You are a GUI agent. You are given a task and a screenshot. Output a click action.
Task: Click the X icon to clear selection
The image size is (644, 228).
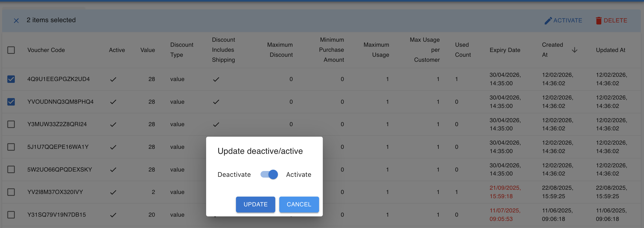click(16, 21)
